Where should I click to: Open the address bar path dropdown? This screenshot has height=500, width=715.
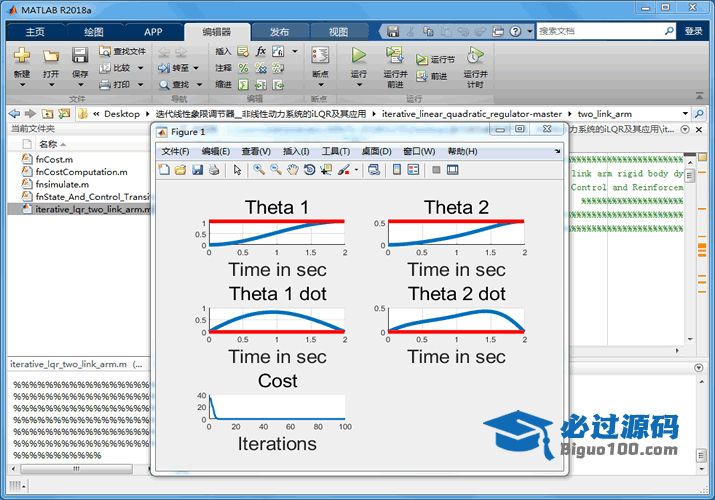(685, 113)
